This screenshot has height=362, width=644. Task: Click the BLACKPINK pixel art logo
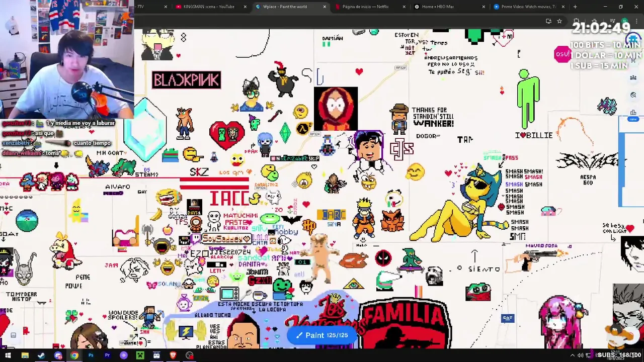pos(186,80)
